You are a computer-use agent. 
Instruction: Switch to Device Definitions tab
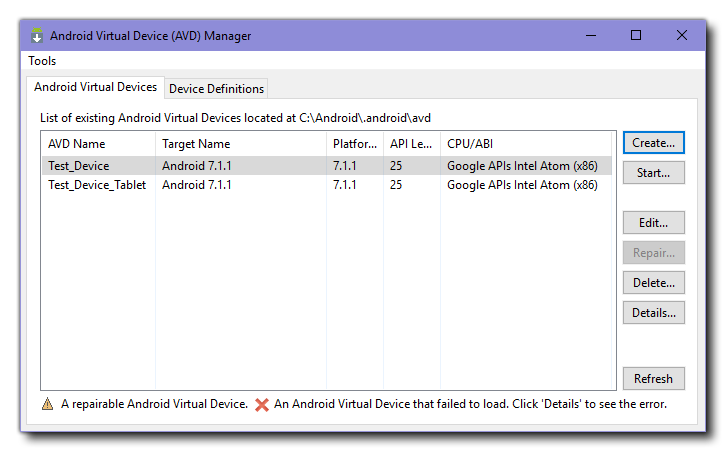point(216,88)
